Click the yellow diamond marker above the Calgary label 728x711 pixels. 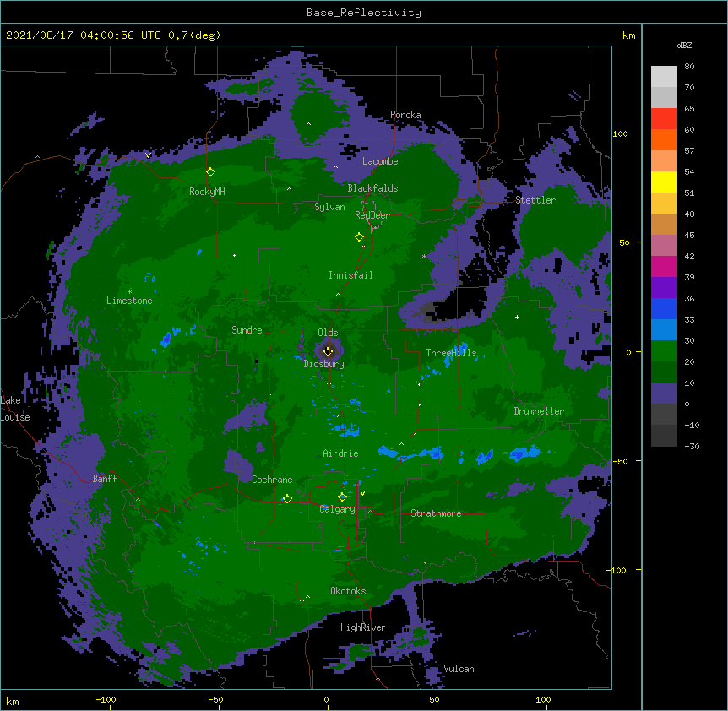coord(342,497)
